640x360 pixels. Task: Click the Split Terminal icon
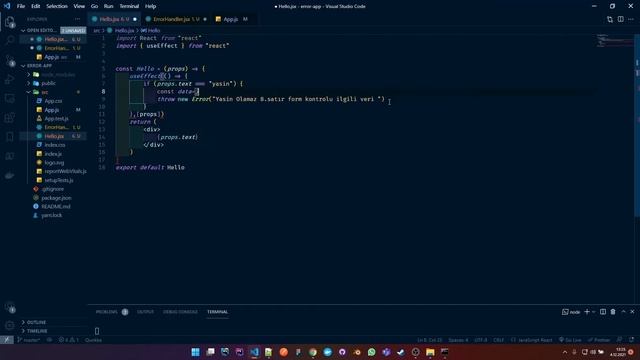[x=603, y=312]
